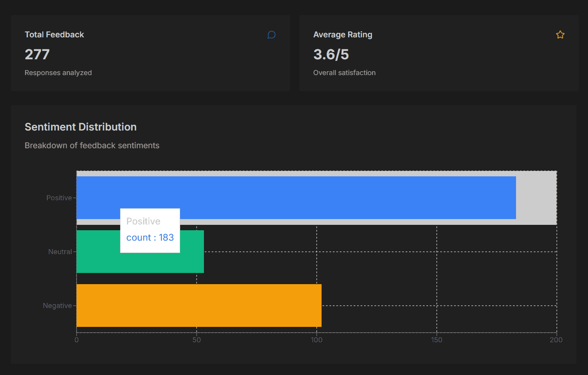Click the 150 tick label on x-axis
This screenshot has width=588, height=375.
pyautogui.click(x=436, y=340)
